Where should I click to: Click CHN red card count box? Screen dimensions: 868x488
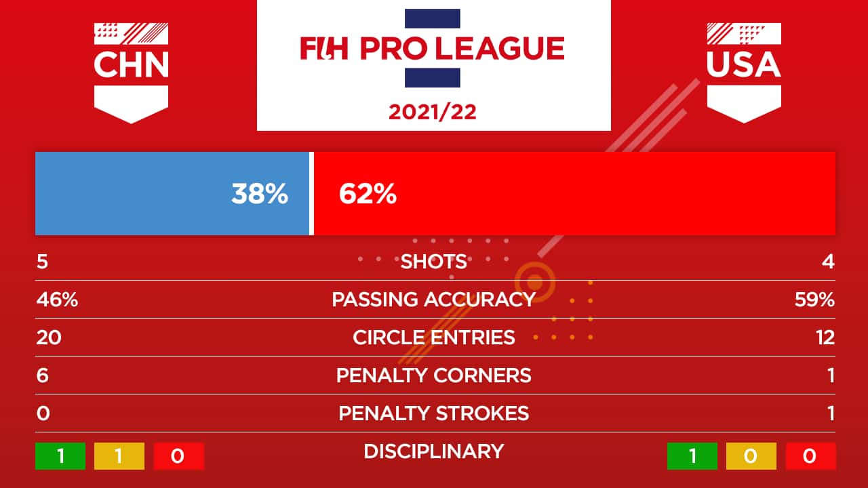(x=178, y=456)
